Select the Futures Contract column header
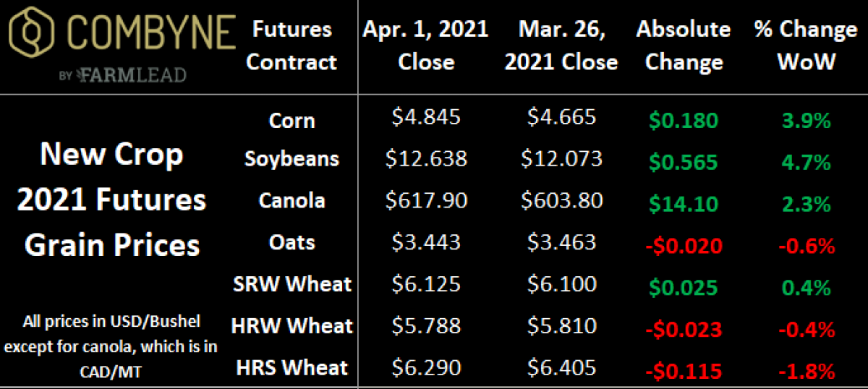868x389 pixels. click(x=292, y=46)
